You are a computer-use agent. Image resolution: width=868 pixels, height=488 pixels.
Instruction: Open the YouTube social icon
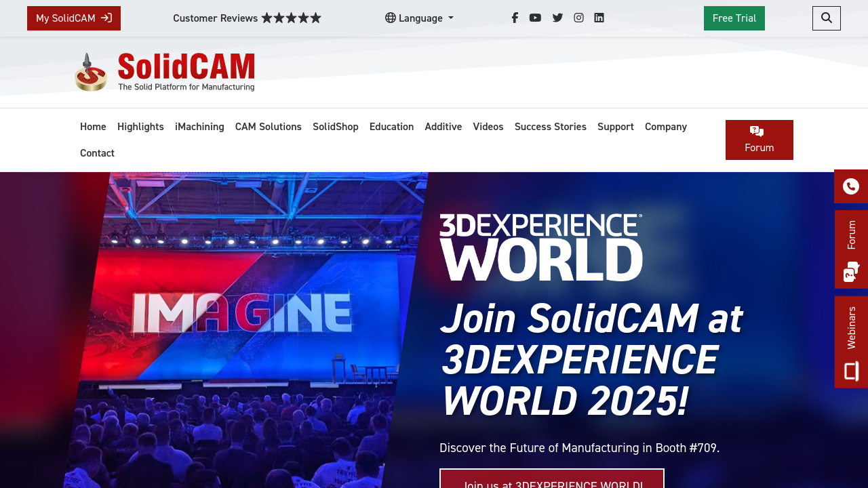click(535, 18)
